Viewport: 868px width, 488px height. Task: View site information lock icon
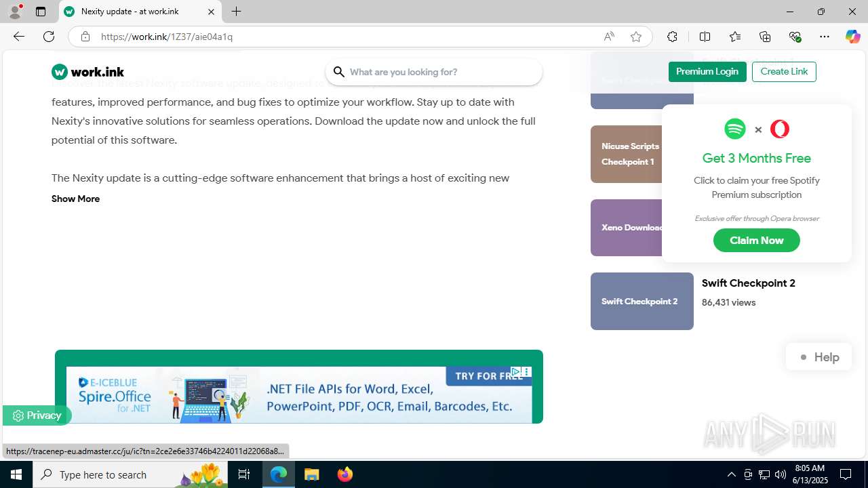[x=85, y=37]
